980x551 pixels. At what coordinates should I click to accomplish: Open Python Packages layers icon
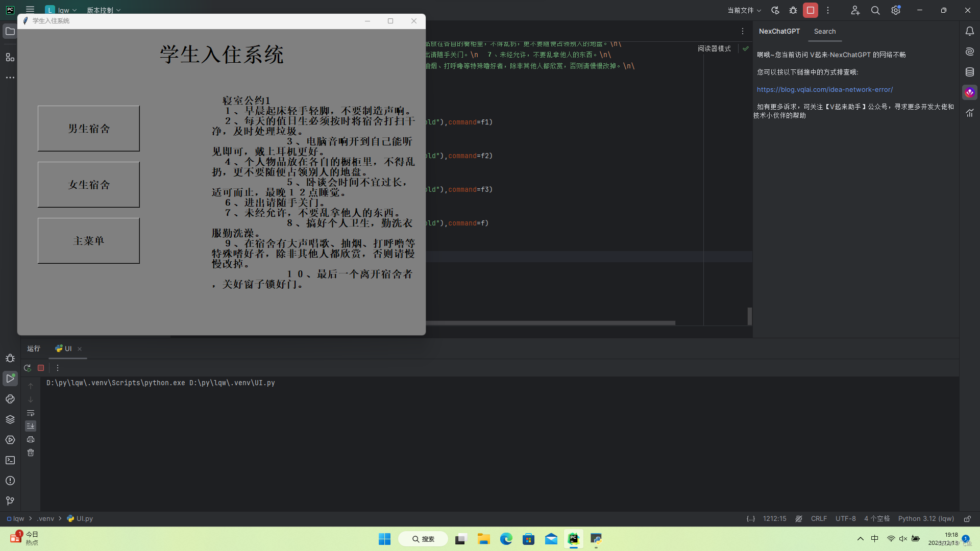10,419
